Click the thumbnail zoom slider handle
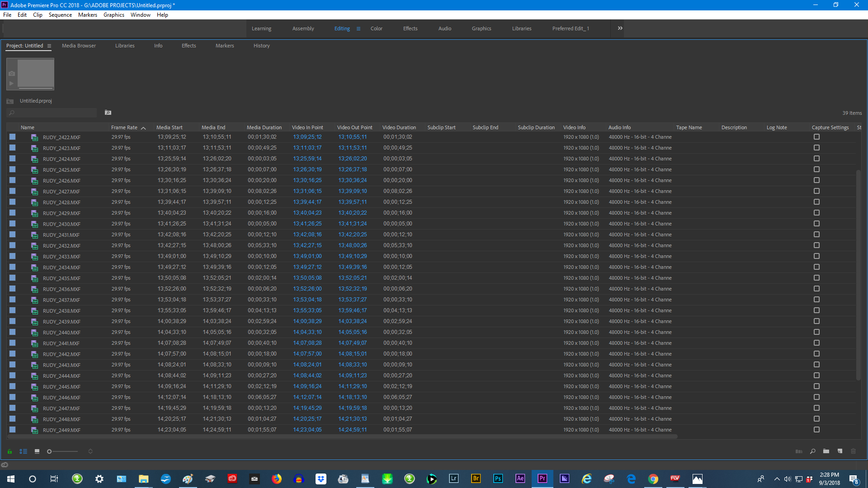This screenshot has height=488, width=868. coord(49,451)
